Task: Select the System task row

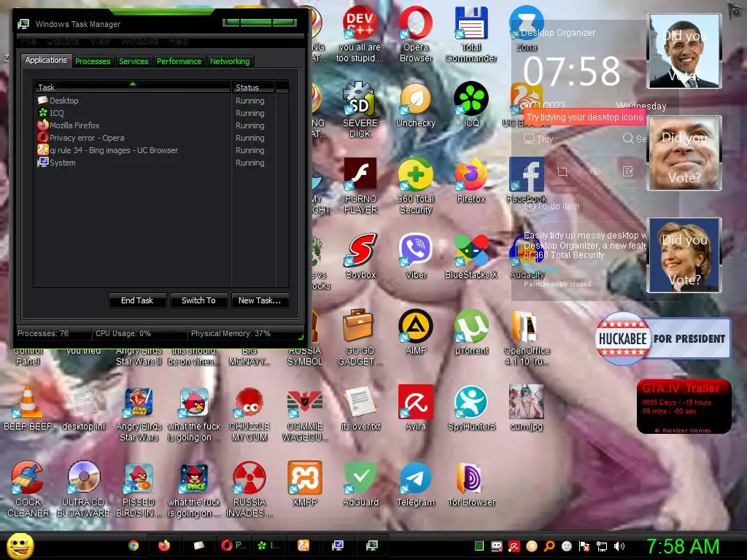Action: click(x=133, y=163)
